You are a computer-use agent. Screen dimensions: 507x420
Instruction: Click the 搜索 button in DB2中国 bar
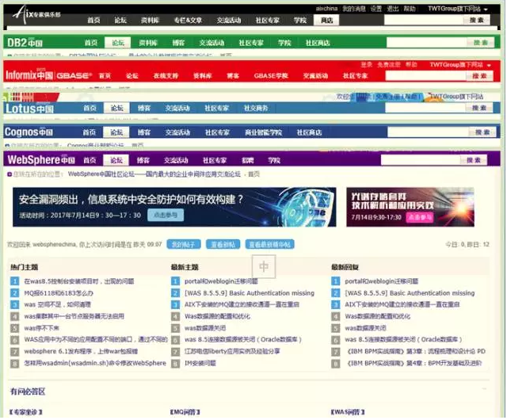[480, 42]
